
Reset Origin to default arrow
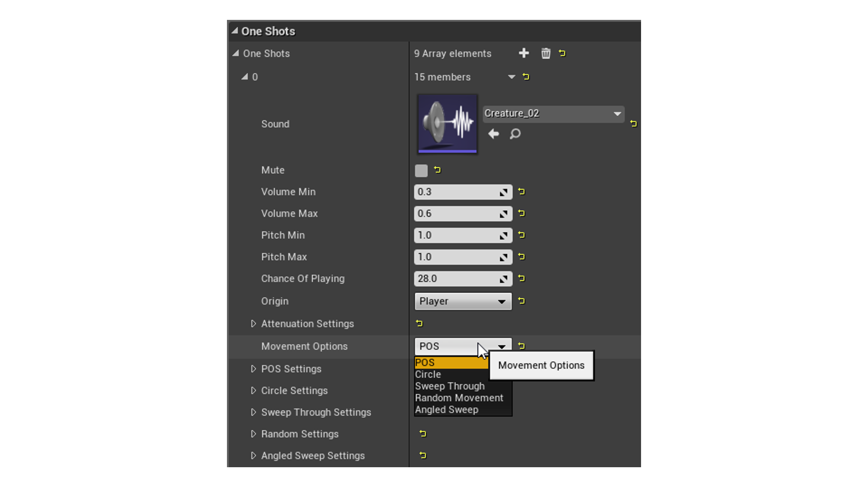coord(521,301)
